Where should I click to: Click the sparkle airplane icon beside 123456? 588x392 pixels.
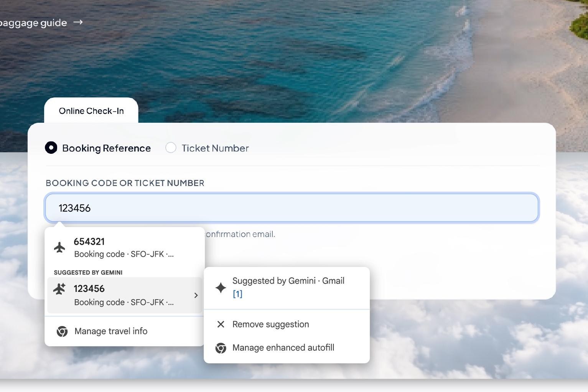pos(59,288)
